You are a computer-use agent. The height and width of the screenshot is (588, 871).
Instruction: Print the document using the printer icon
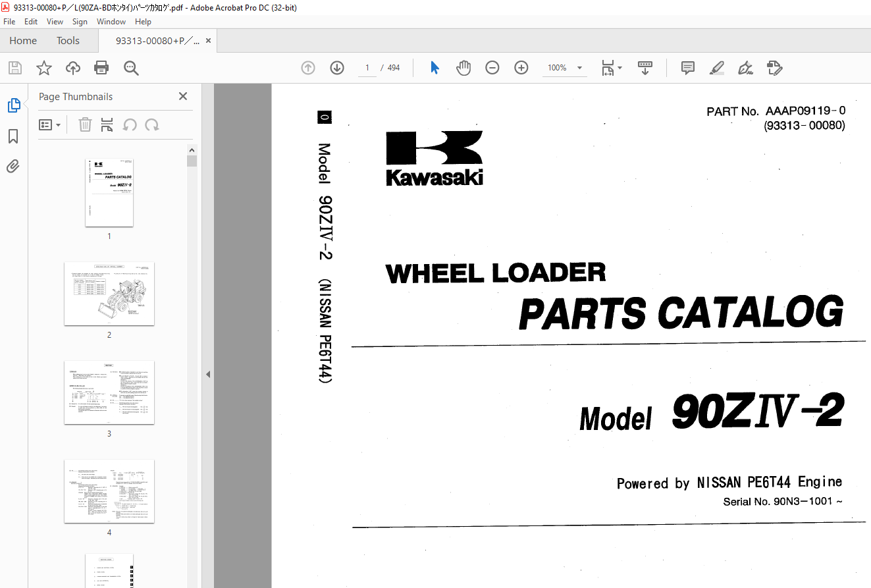click(x=101, y=68)
